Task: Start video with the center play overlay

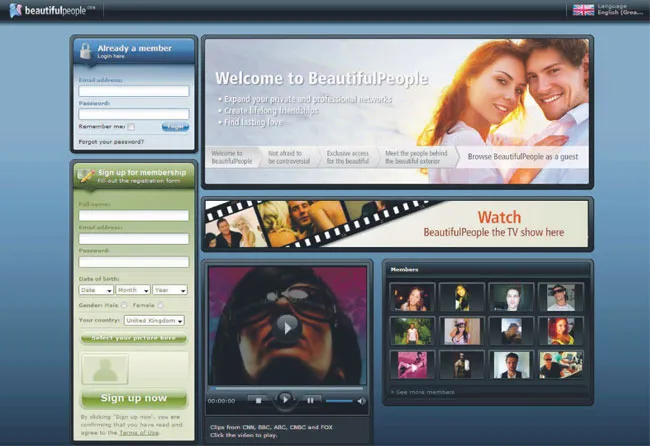Action: (287, 328)
